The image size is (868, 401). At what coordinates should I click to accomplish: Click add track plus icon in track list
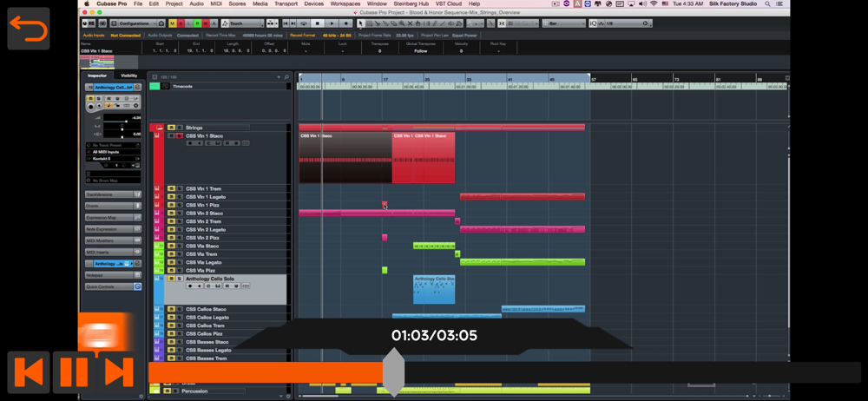279,77
